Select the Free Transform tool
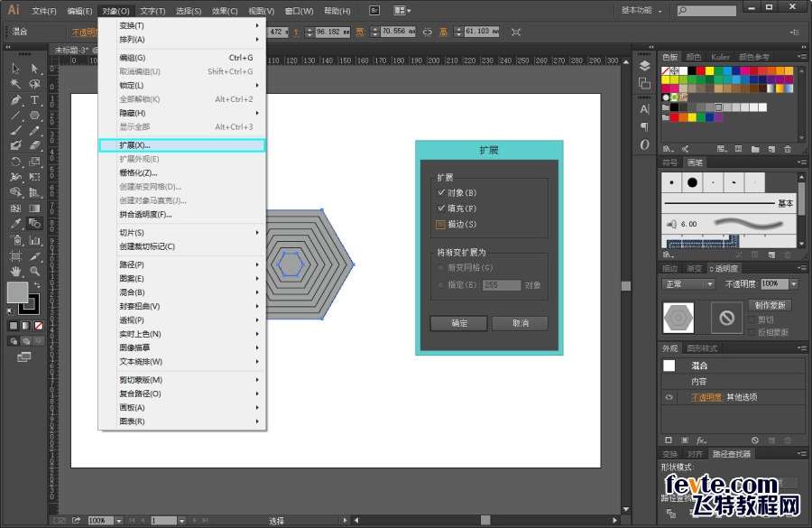 click(x=34, y=177)
